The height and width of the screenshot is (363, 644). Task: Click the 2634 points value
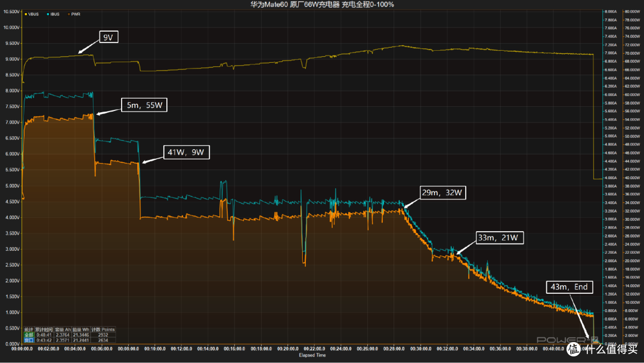[103, 340]
